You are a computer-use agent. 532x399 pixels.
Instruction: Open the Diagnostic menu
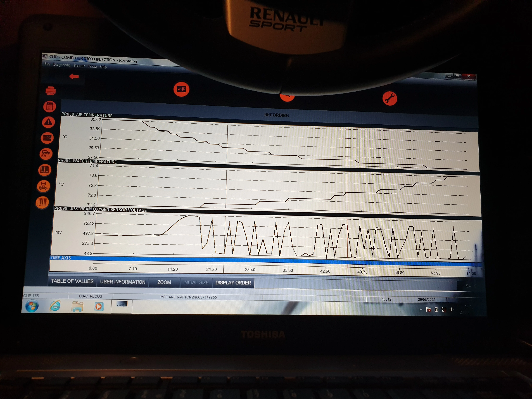[x=62, y=65]
